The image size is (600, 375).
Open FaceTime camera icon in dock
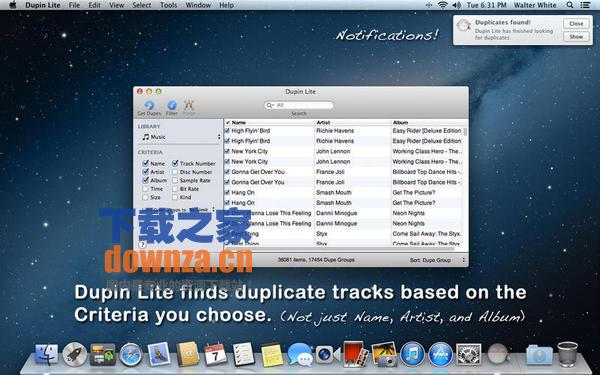coord(327,354)
